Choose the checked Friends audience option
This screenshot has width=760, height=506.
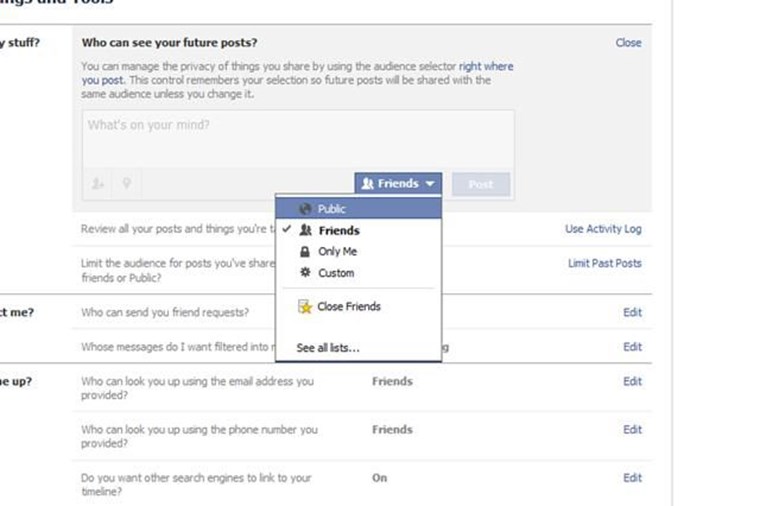click(x=338, y=231)
